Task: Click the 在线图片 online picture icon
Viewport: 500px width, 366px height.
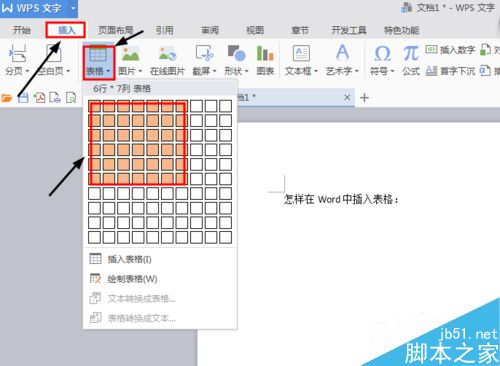Action: [x=167, y=54]
